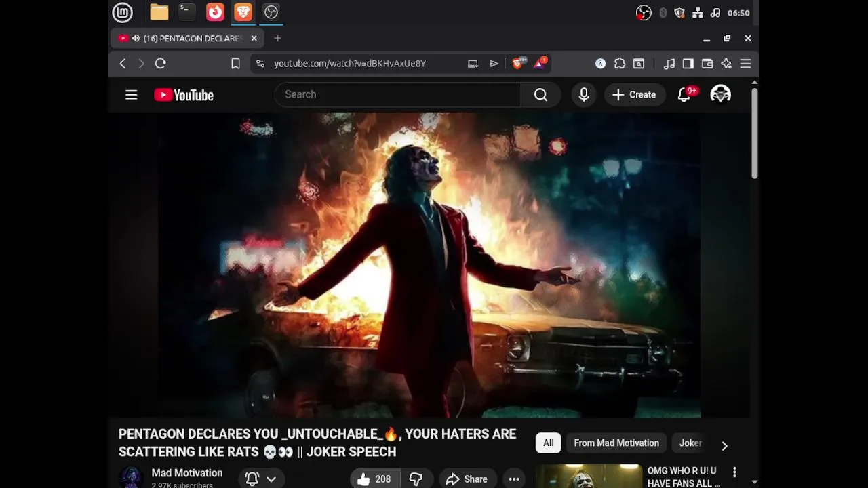Open Leo AI sparkle icon
Image resolution: width=868 pixels, height=488 pixels.
pos(726,64)
